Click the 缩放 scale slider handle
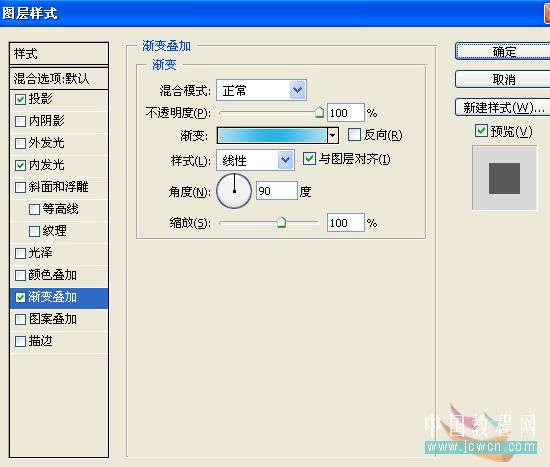This screenshot has height=467, width=550. 281,222
